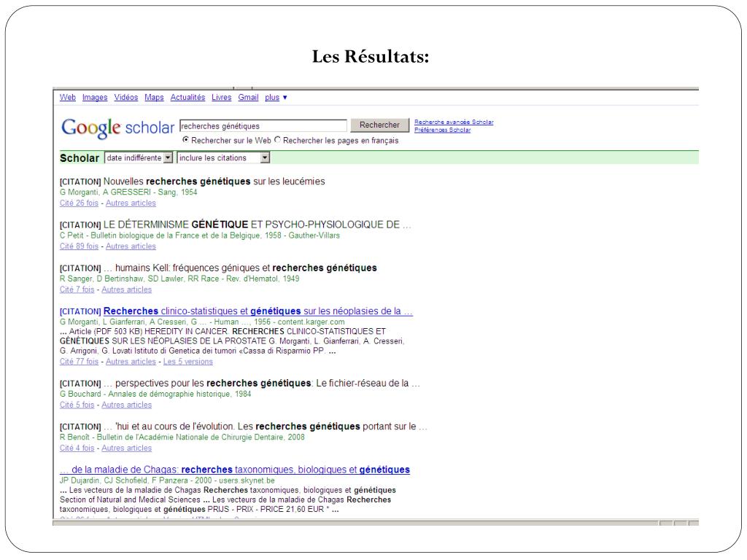This screenshot has height=560, width=747.
Task: Open 'Autres articles' next to Cité 77 fois
Action: click(x=131, y=362)
